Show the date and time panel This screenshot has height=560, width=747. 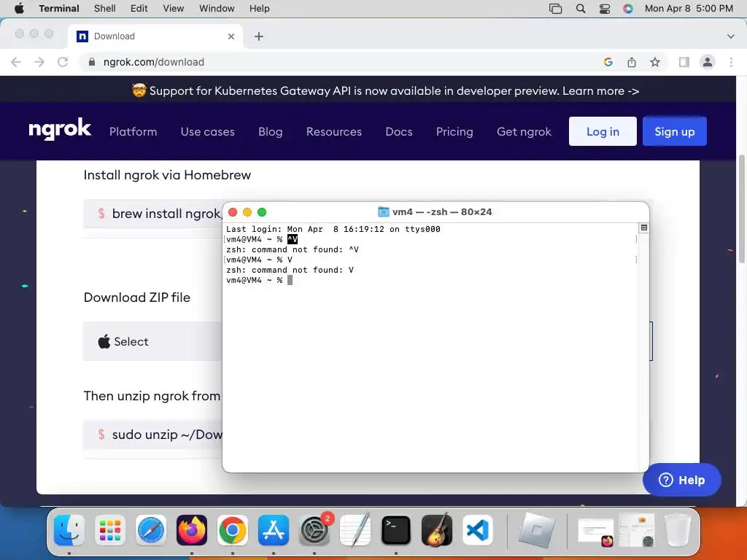[x=689, y=9]
